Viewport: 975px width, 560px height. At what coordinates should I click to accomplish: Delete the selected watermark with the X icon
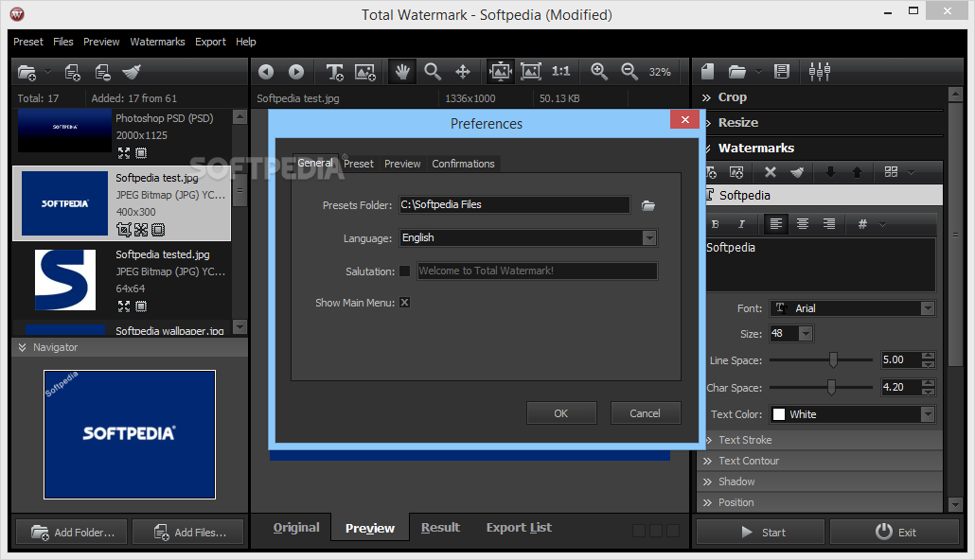(771, 172)
